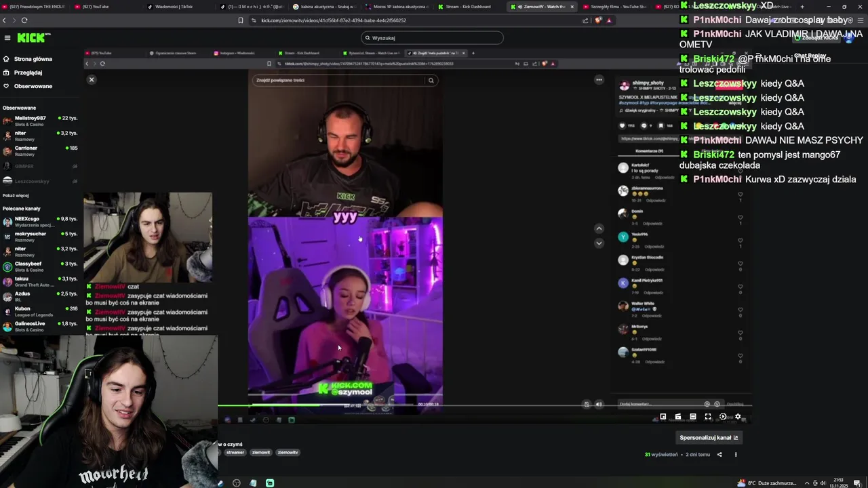The height and width of the screenshot is (488, 868).
Task: Reload the page in browser
Action: 24,20
